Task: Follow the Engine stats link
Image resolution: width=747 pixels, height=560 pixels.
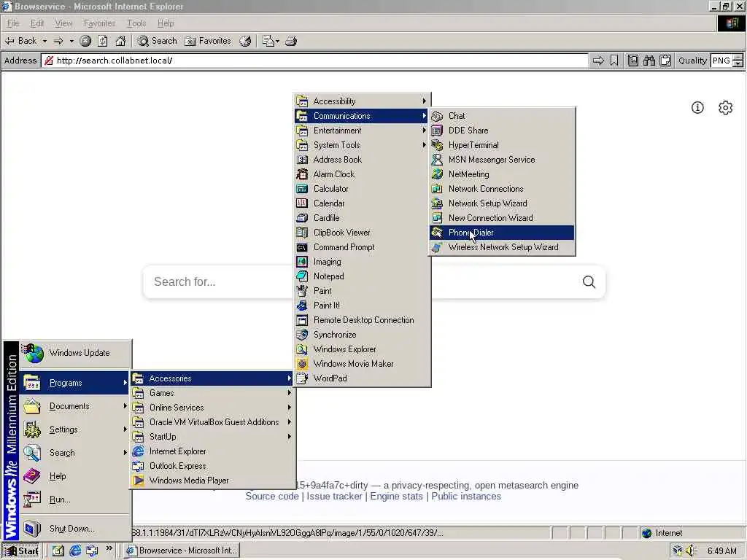Action: [396, 496]
